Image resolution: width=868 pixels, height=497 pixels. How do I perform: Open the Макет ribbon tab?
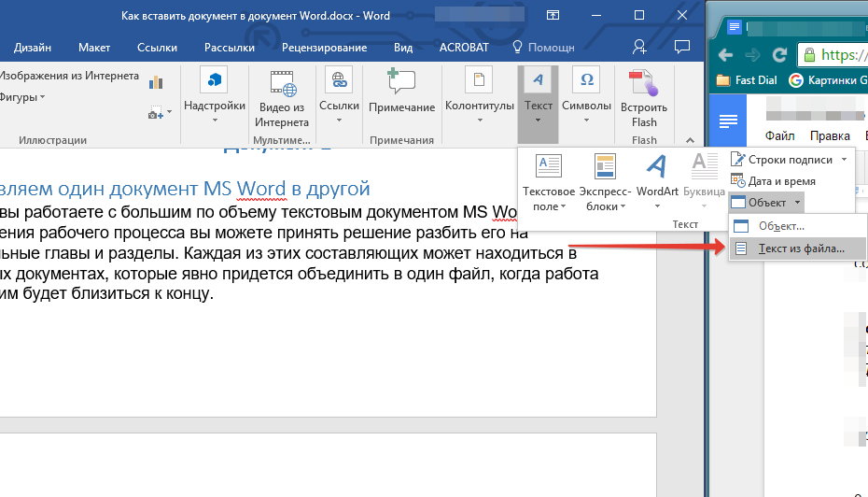[94, 47]
